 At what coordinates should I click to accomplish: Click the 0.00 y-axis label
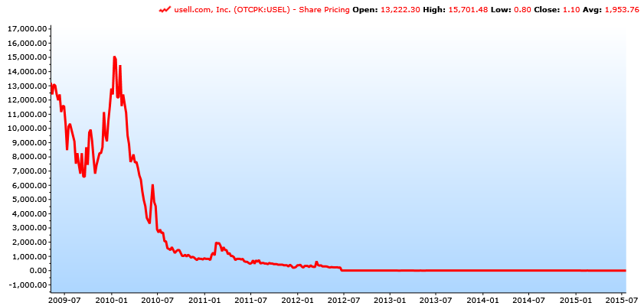(x=37, y=271)
